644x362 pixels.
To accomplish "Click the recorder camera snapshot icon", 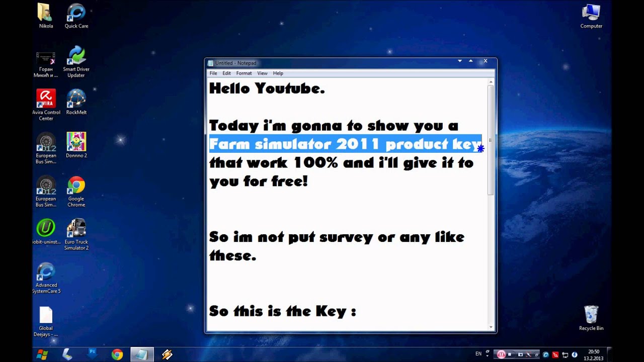I will click(520, 354).
